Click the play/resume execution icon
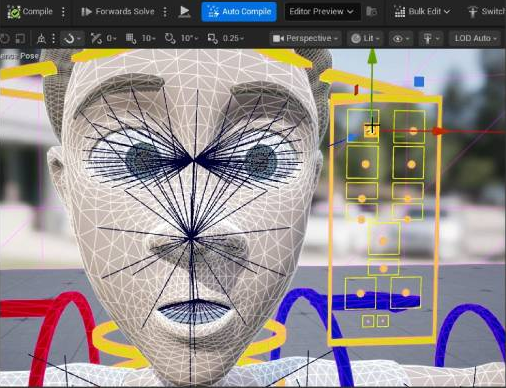Image resolution: width=506 pixels, height=388 pixels. coord(184,12)
